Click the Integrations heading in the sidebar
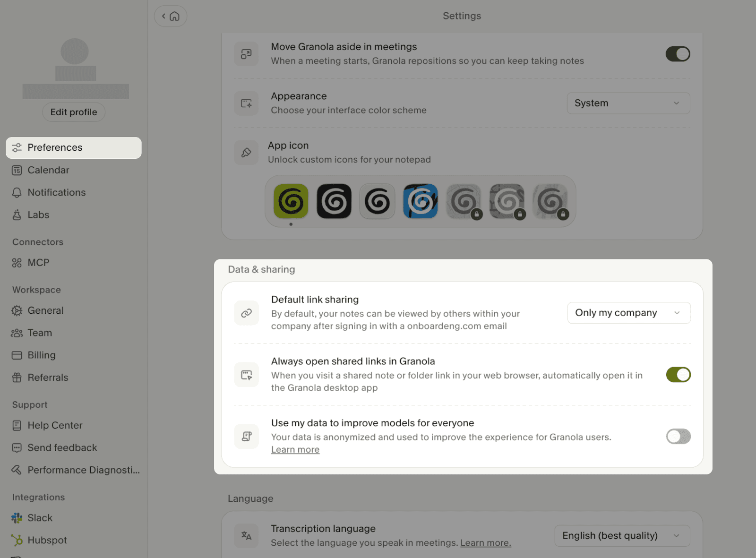 coord(38,497)
